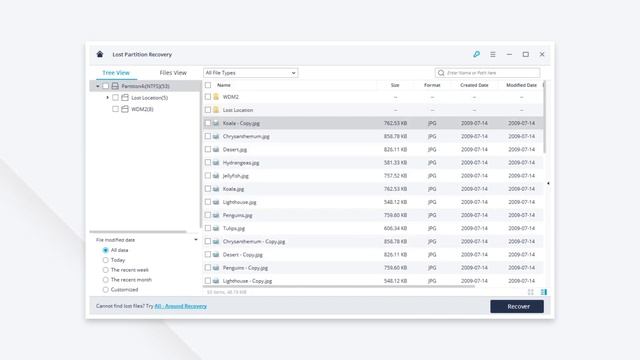Click WDM2 drive icon in tree
Viewport: 640px width, 360px height.
(125, 109)
